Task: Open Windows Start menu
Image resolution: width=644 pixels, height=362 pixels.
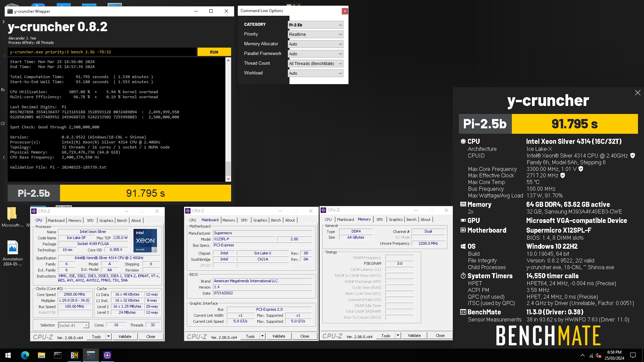Action: coord(8,355)
